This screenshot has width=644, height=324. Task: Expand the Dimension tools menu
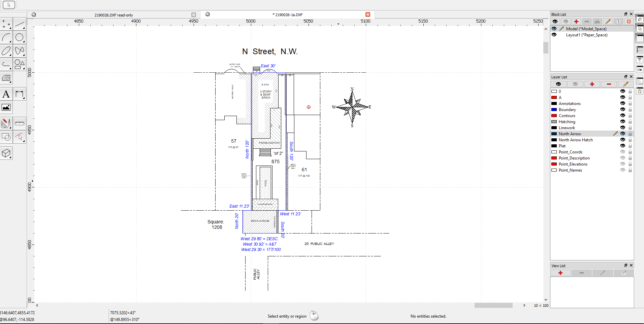pyautogui.click(x=20, y=94)
